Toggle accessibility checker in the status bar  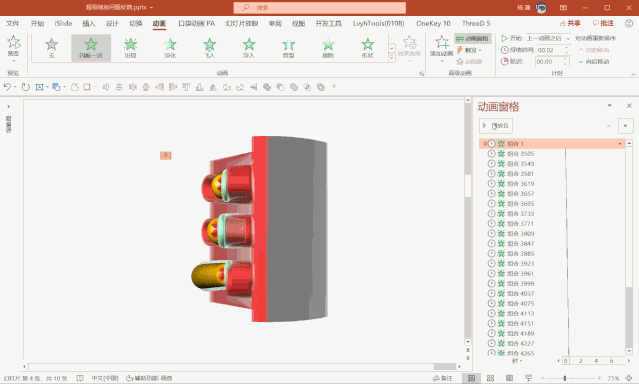coord(149,378)
